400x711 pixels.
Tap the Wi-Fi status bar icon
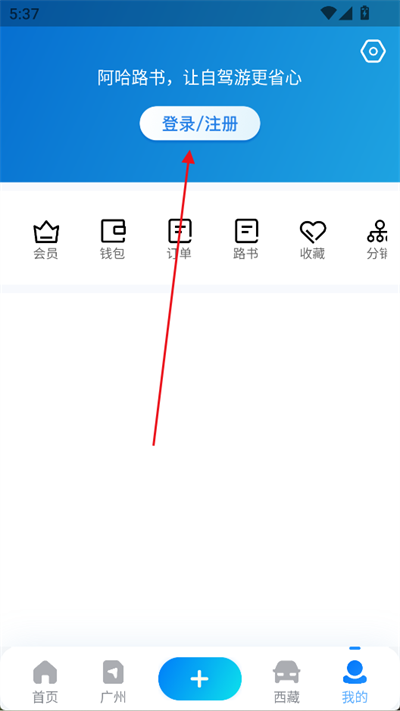(x=328, y=13)
